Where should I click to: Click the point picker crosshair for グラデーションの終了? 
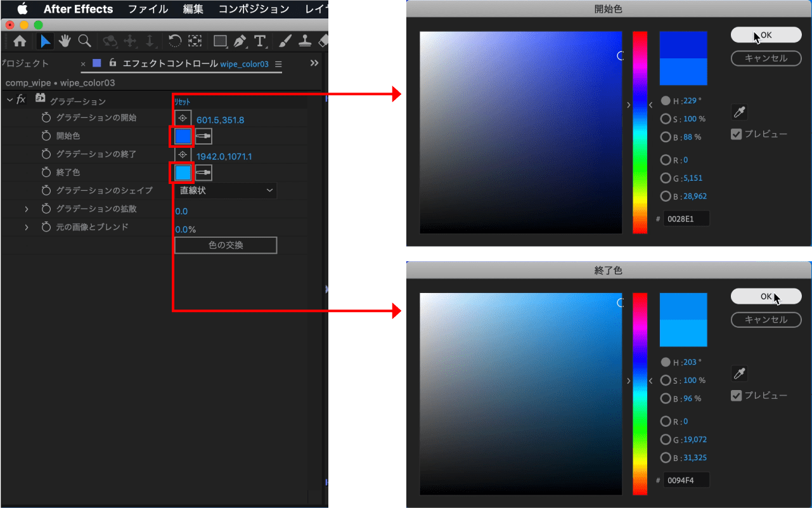coord(183,155)
